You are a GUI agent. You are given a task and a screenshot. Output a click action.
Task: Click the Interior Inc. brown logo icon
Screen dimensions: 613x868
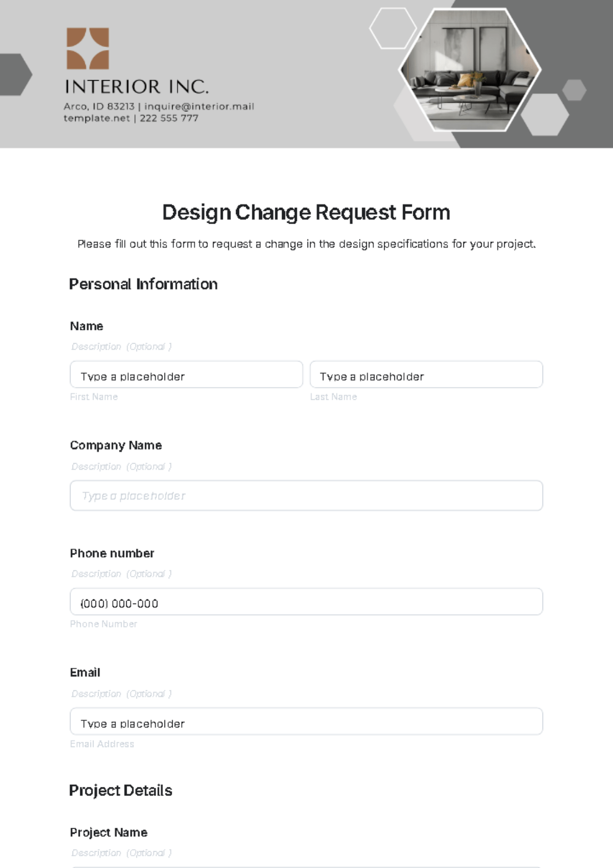pos(88,49)
